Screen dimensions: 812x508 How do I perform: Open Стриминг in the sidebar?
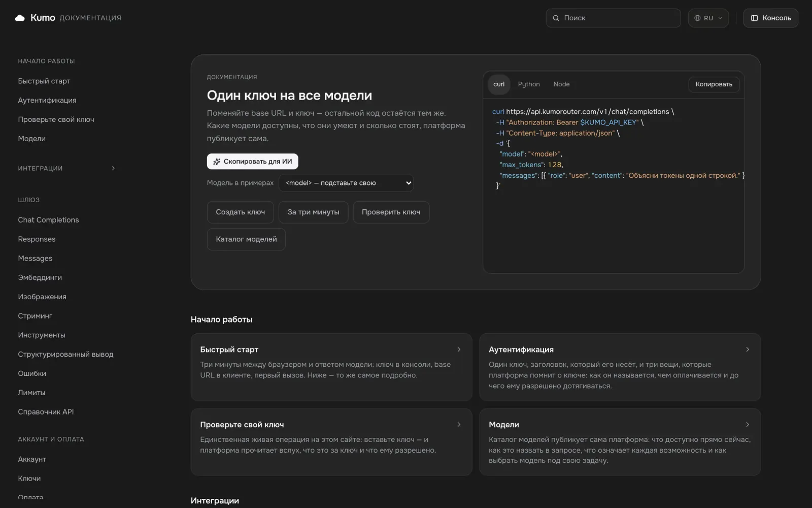tap(35, 316)
